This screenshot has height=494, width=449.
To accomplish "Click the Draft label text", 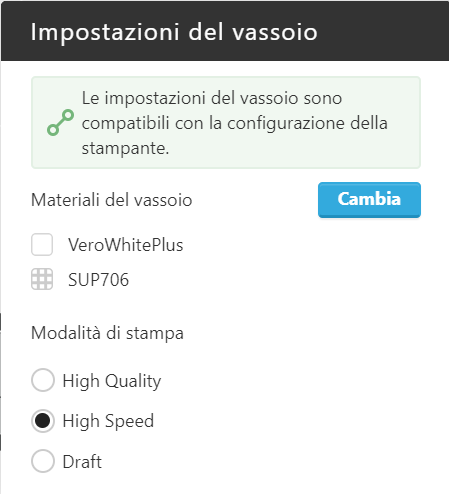I will tap(82, 462).
